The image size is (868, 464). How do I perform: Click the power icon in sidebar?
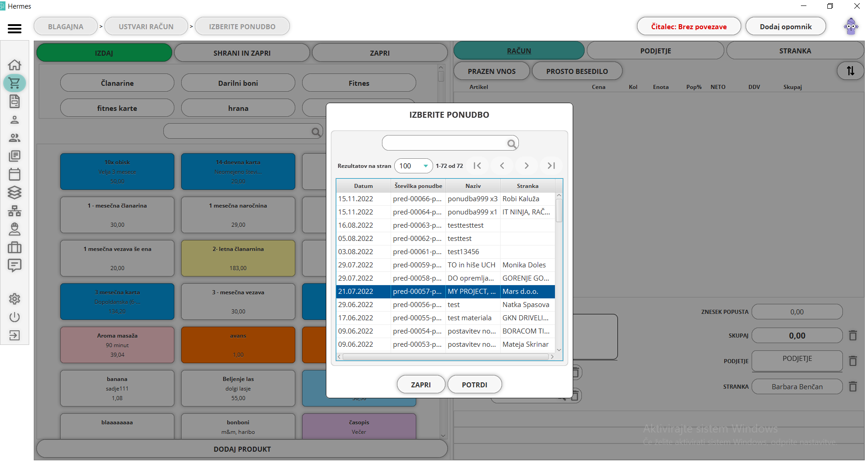coord(15,317)
